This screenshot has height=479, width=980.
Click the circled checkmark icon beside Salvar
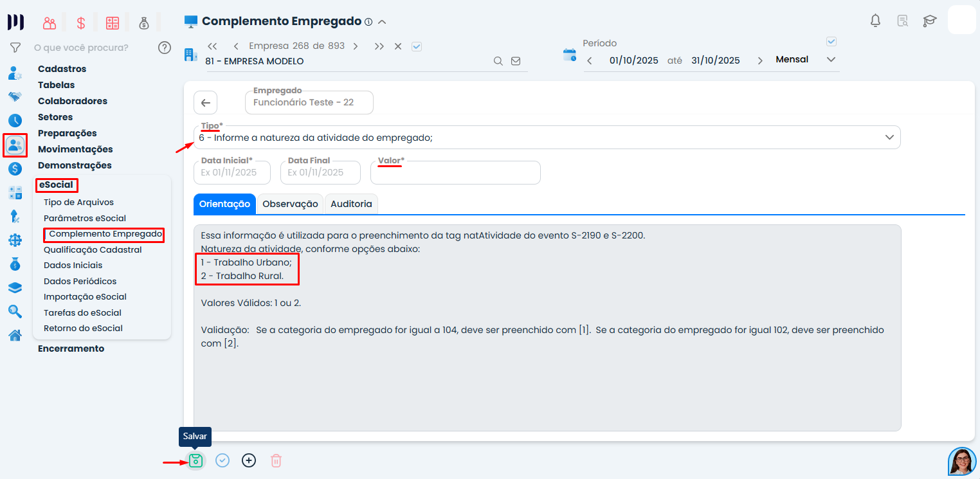click(222, 460)
